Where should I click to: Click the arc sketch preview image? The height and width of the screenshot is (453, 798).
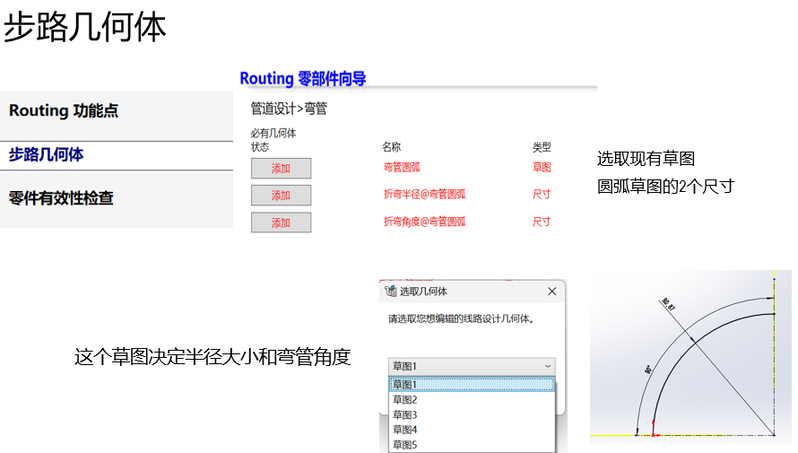click(691, 357)
